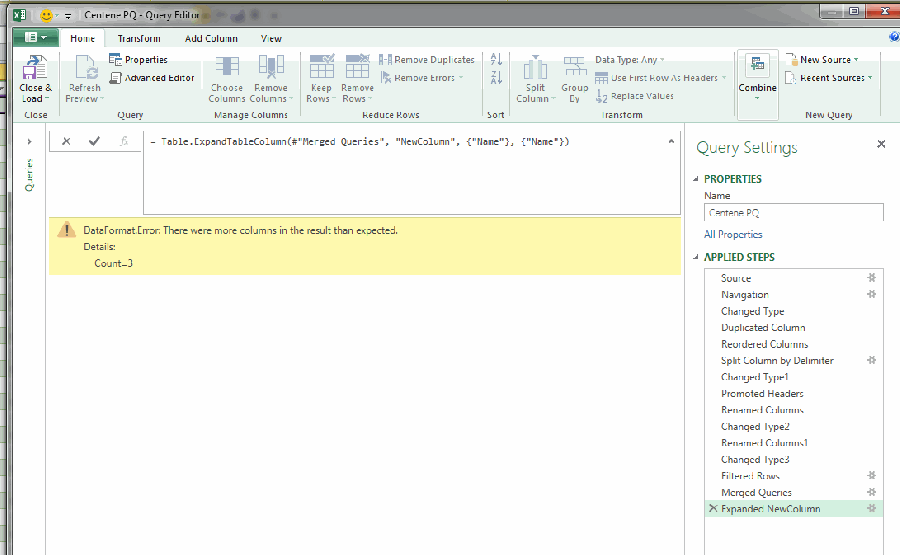
Task: Select the Promoted Headers step
Action: 762,393
